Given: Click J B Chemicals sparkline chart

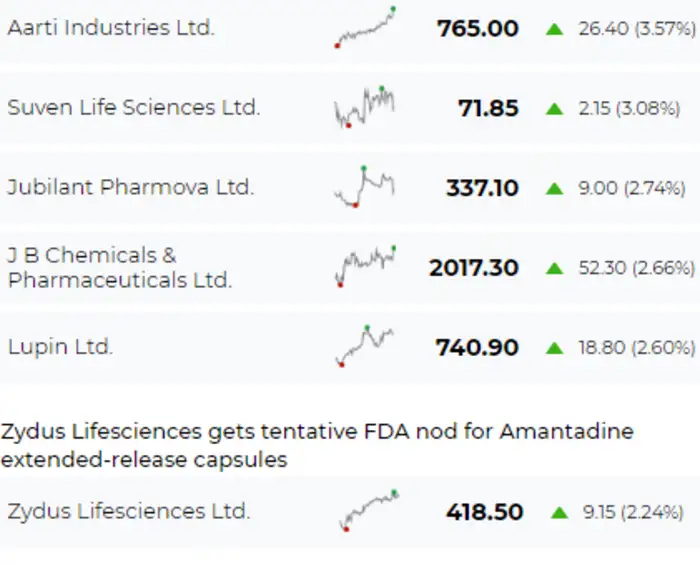Looking at the screenshot, I should pyautogui.click(x=365, y=266).
